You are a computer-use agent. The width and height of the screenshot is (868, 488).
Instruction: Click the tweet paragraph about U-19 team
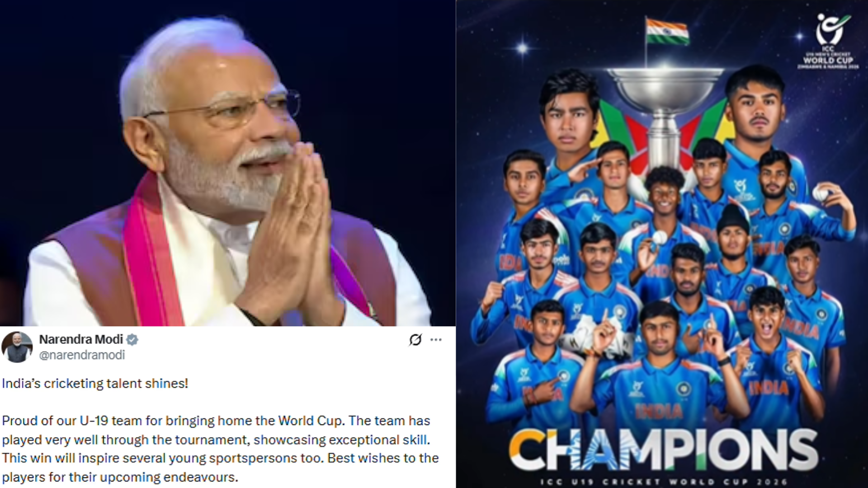(221, 449)
